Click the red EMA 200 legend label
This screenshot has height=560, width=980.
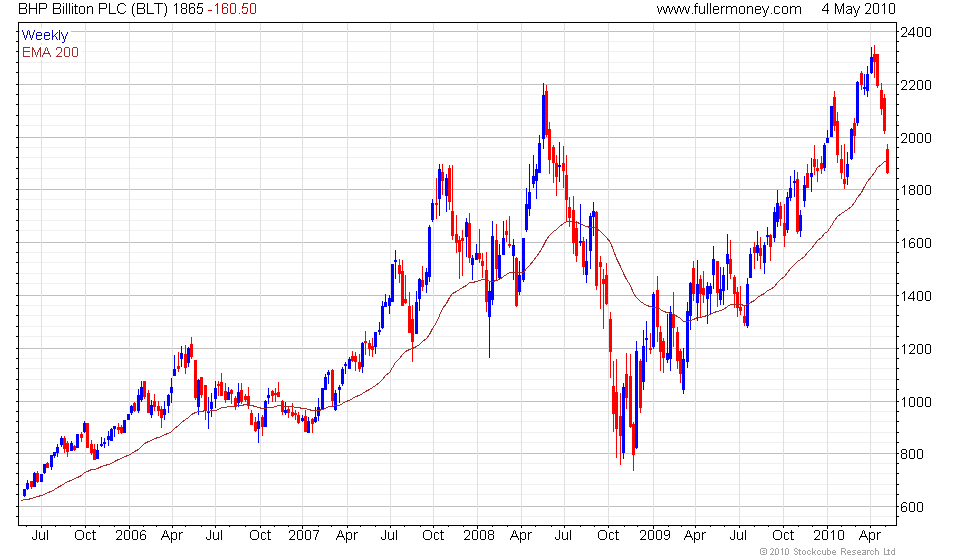(x=51, y=52)
